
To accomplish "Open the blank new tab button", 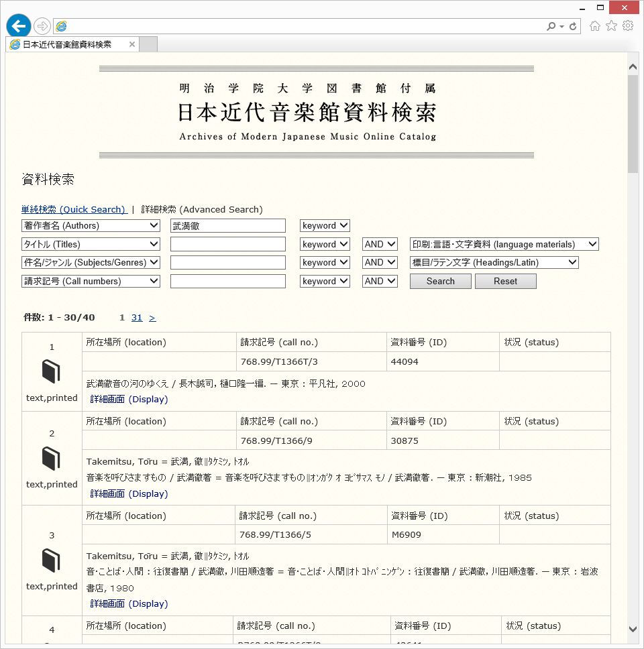I will click(x=148, y=44).
